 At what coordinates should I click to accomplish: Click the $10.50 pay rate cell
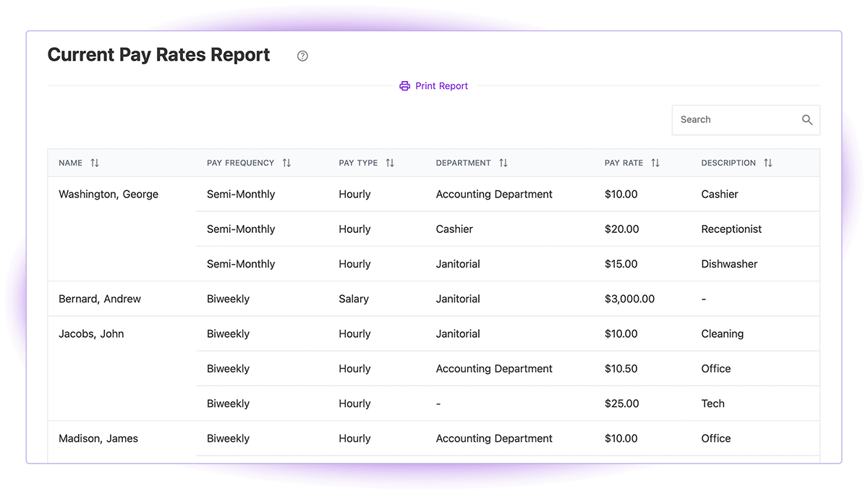(x=621, y=369)
